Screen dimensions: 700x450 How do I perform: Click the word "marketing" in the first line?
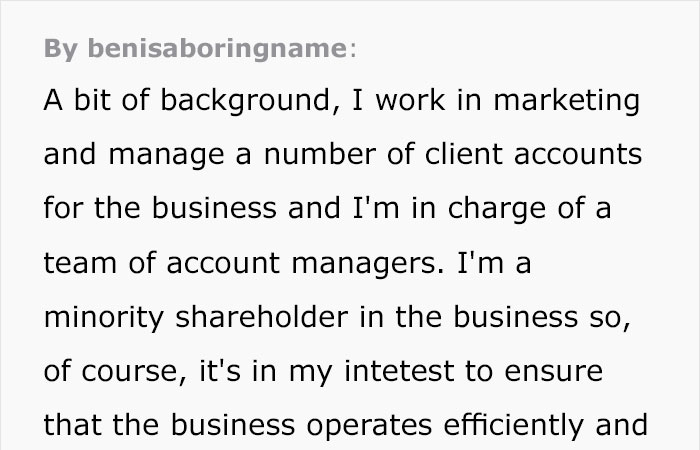(567, 101)
